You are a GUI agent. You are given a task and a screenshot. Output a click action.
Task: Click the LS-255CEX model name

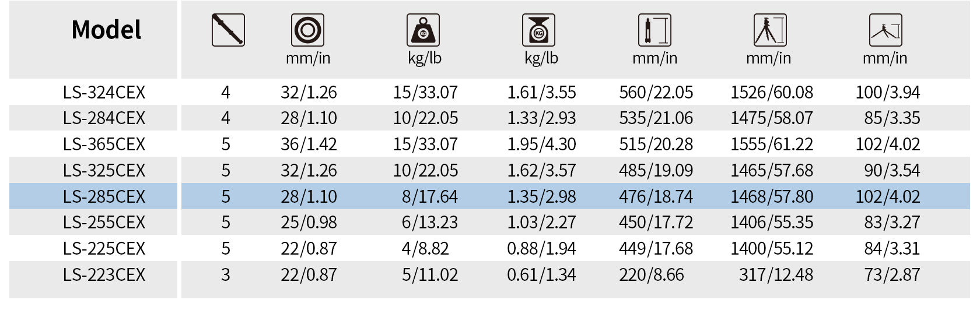tap(104, 222)
